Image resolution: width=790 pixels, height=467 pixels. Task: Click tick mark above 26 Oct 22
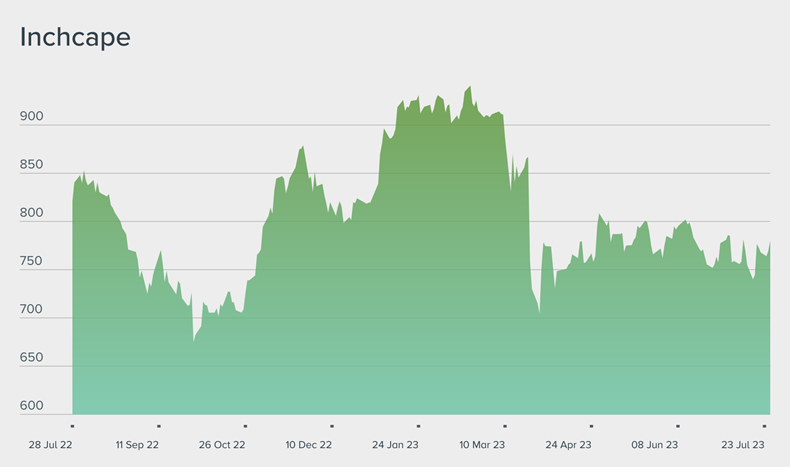click(x=246, y=426)
